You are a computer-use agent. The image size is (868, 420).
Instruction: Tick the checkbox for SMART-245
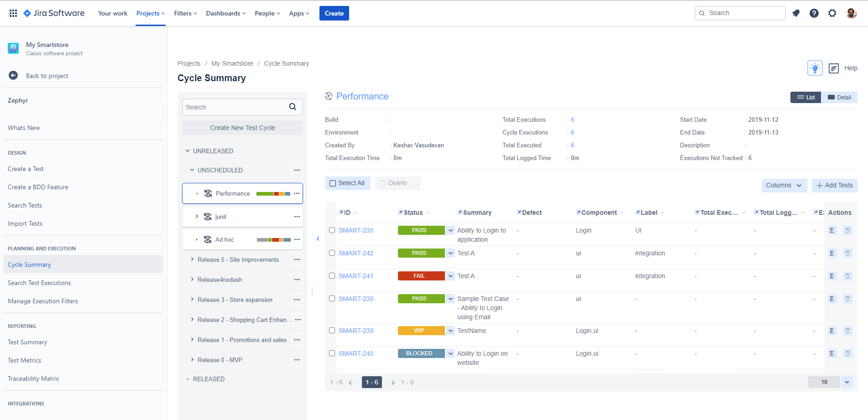click(332, 353)
